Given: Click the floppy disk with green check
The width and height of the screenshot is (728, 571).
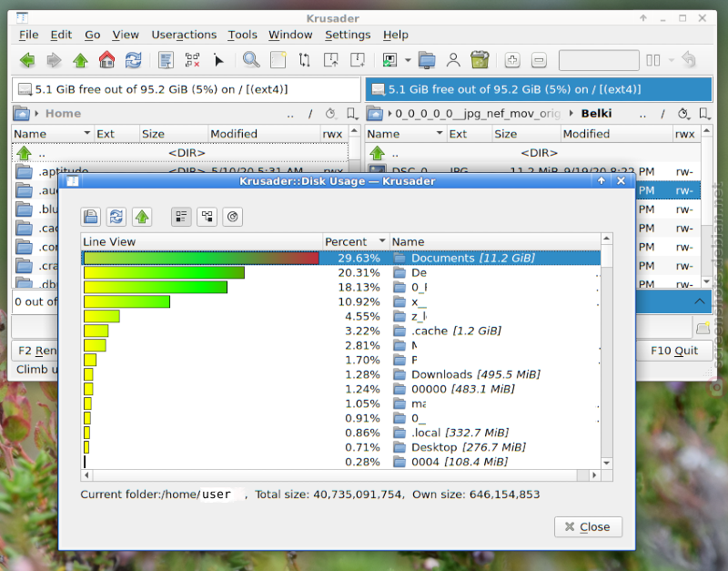Looking at the screenshot, I should coord(389,60).
